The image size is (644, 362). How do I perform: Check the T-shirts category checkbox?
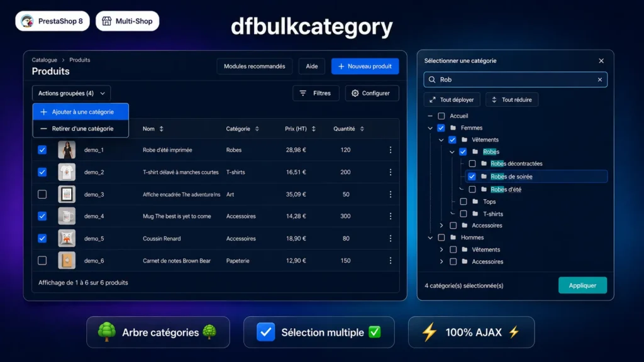point(464,214)
